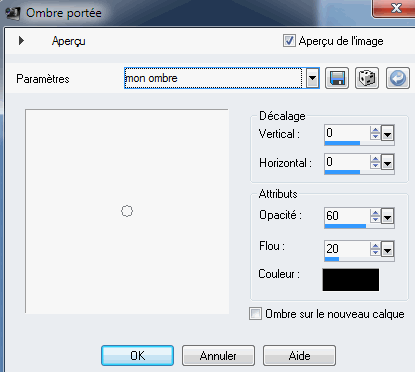
Task: Open the Horizontal offset slider dropdown
Action: click(x=388, y=163)
